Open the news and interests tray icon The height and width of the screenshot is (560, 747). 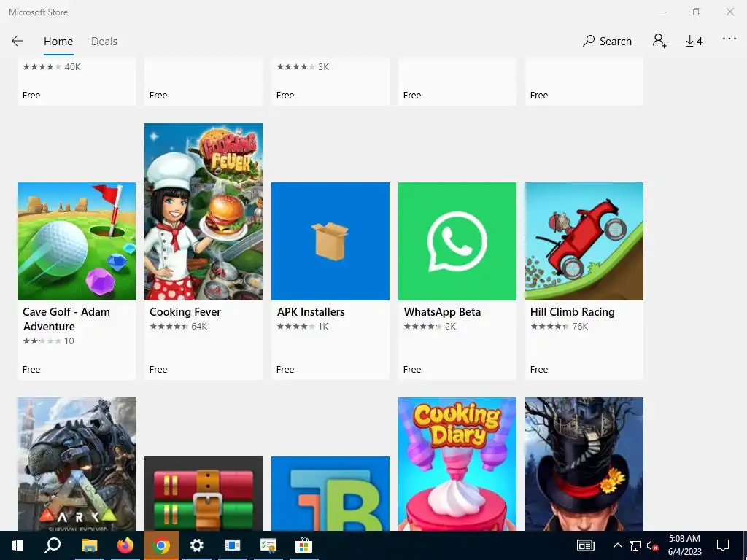(586, 545)
